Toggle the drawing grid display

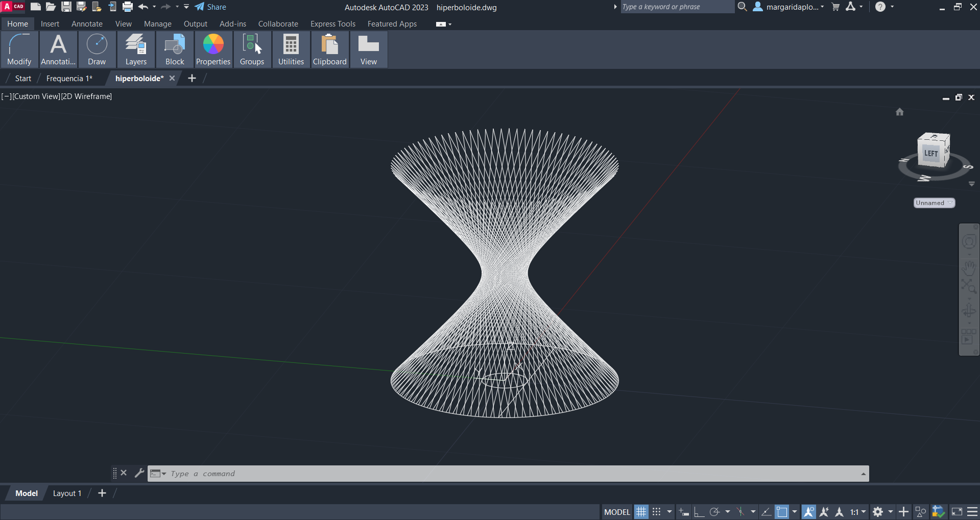coord(641,512)
